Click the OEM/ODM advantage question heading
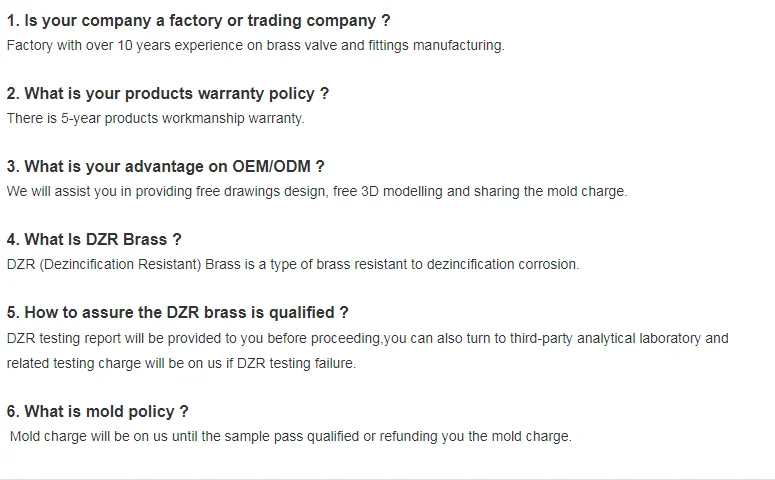This screenshot has width=775, height=480. pos(165,166)
